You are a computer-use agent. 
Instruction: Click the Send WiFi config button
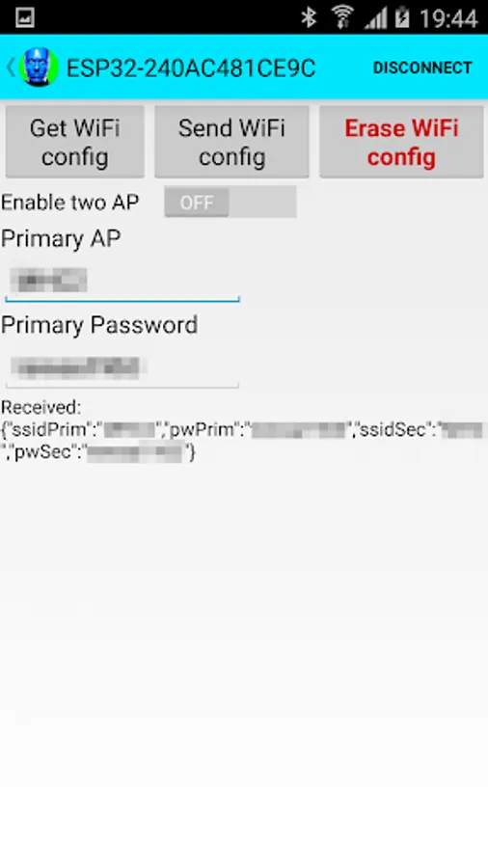coord(231,143)
